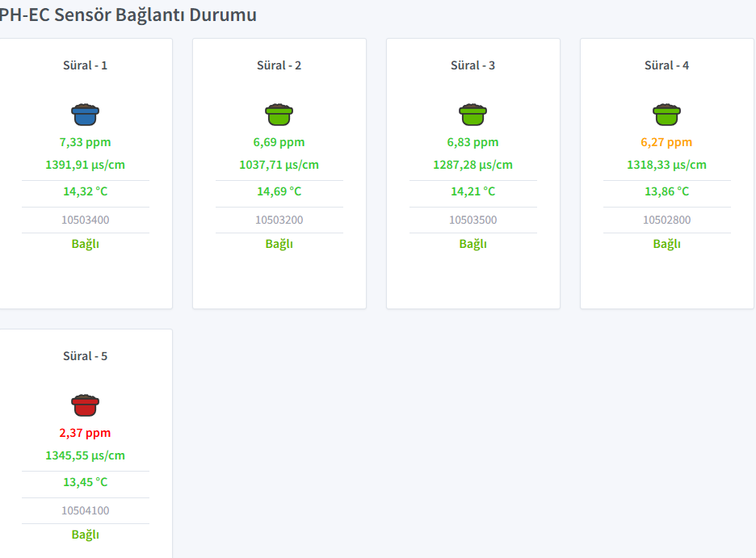Viewport: 756px width, 558px height.
Task: Click the orange 6,27 ppm reading
Action: coord(666,142)
